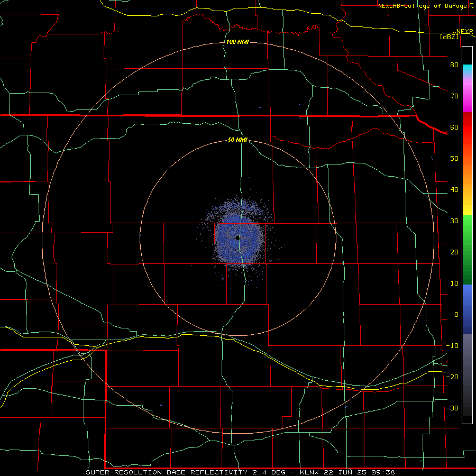The width and height of the screenshot is (476, 476).
Task: Click the -30 dBZ scale value
Action: coord(452,408)
